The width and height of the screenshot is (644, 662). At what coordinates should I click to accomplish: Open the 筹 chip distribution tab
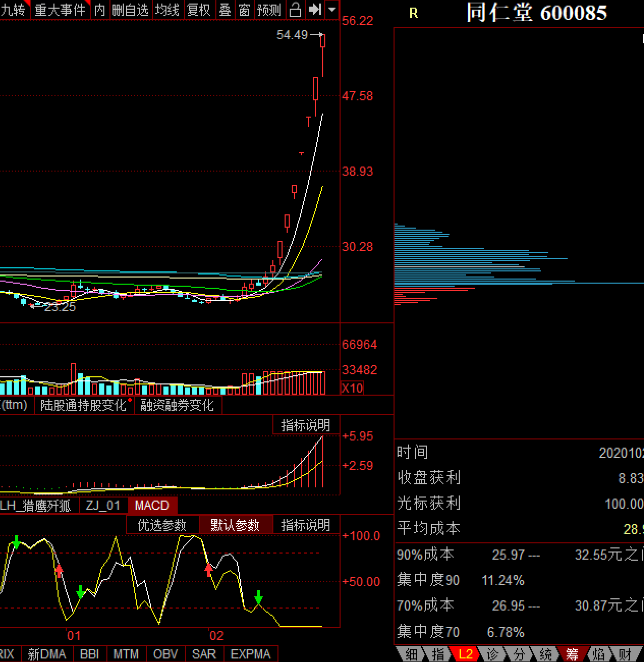click(x=572, y=654)
